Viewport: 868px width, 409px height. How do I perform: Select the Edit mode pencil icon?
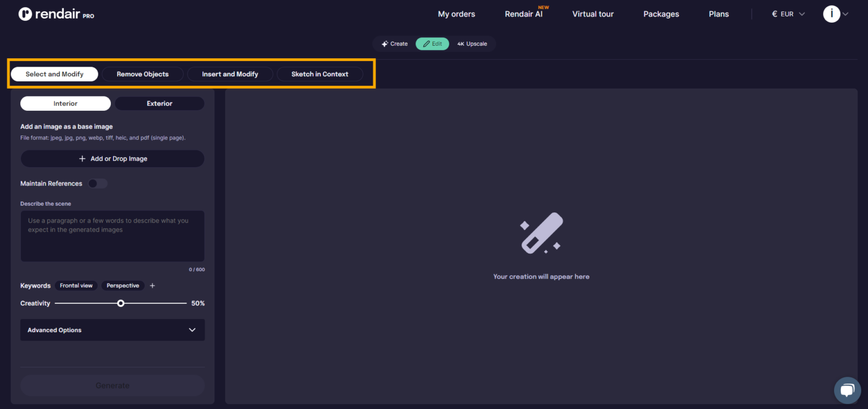tap(427, 44)
